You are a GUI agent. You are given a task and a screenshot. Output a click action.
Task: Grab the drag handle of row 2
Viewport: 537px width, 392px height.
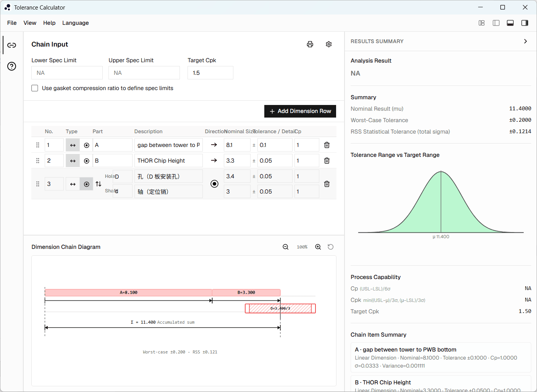[x=38, y=161]
